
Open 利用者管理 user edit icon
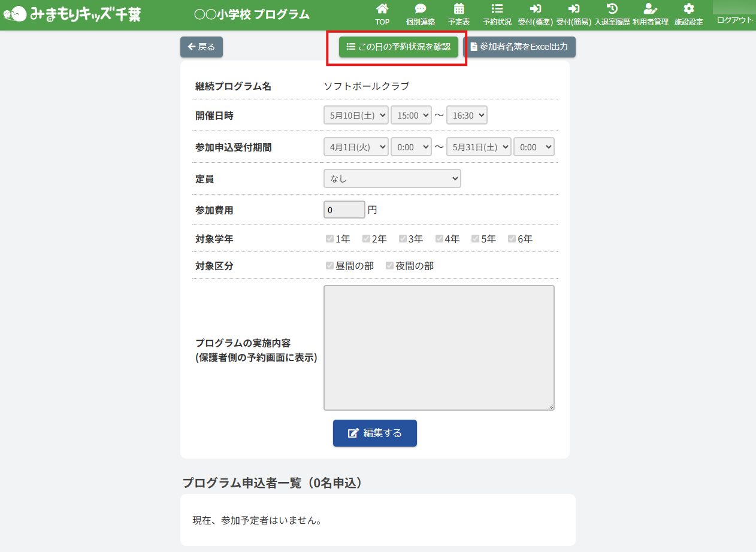(650, 9)
